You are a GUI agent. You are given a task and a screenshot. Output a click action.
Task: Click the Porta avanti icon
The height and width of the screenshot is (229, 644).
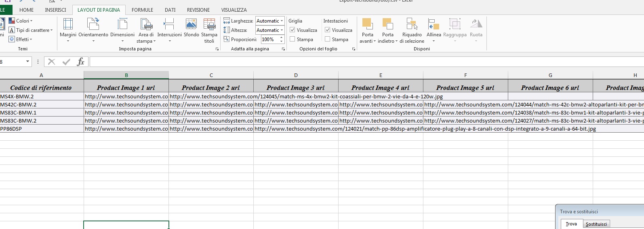pos(367,24)
